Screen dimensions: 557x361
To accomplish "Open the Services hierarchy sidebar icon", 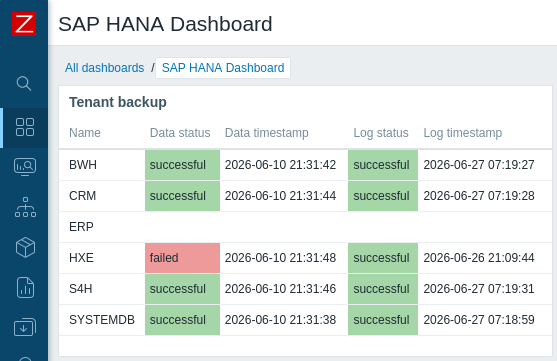I will pos(25,207).
